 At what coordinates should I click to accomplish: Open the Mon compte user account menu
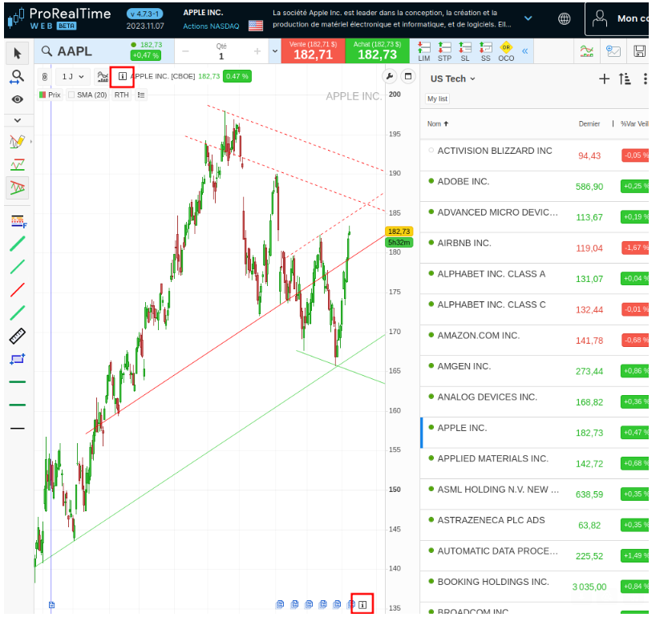pos(618,19)
